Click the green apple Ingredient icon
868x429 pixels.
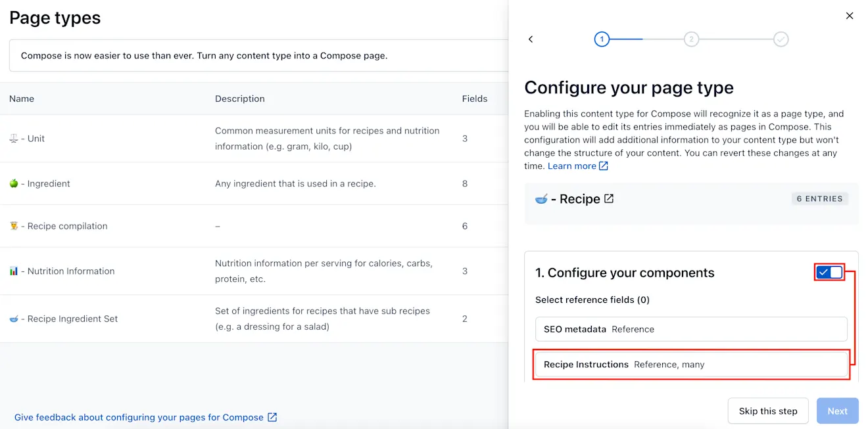[14, 183]
